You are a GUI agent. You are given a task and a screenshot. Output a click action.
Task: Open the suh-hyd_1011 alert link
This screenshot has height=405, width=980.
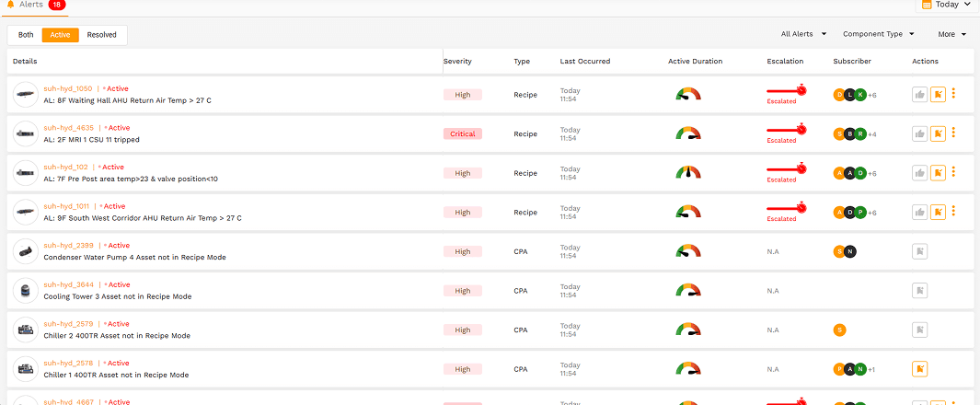[67, 206]
